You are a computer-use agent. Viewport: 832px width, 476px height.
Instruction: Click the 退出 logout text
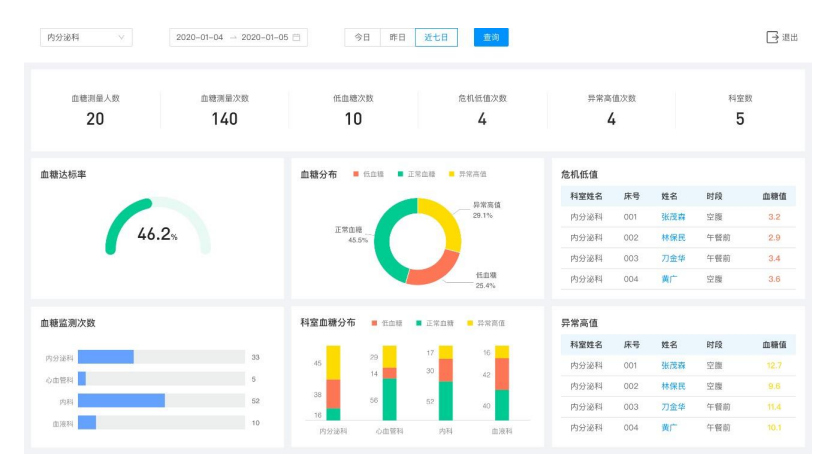[790, 38]
